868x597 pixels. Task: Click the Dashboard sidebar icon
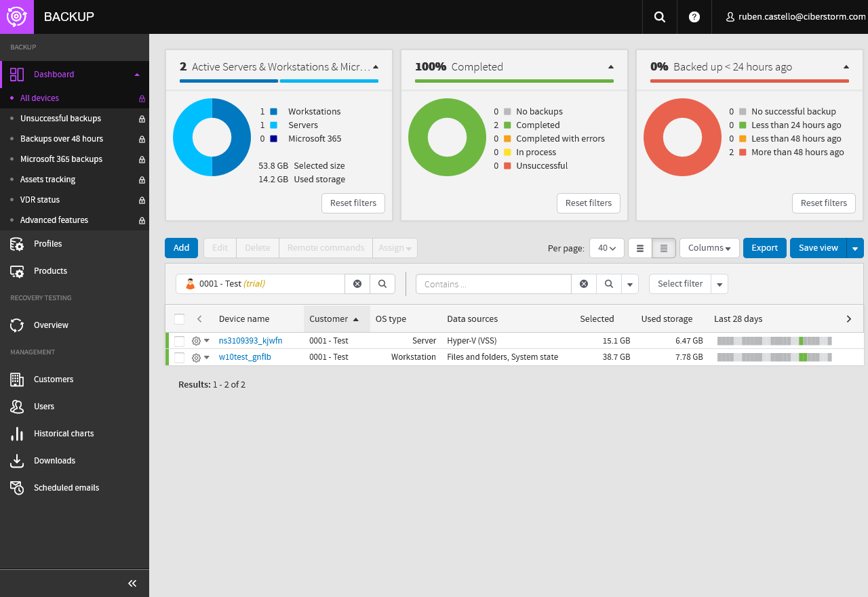(x=17, y=75)
